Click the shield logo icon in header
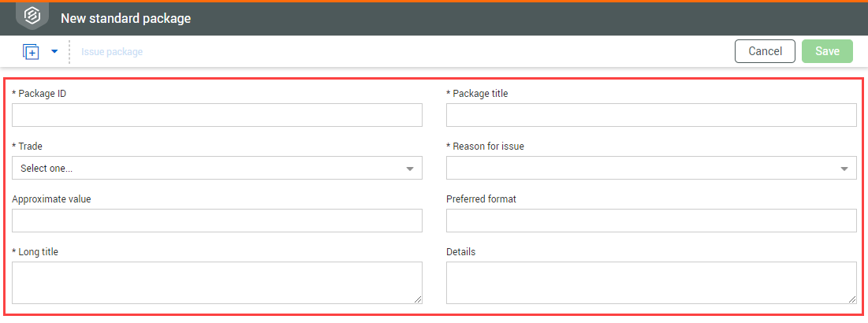The image size is (868, 323). click(x=32, y=17)
